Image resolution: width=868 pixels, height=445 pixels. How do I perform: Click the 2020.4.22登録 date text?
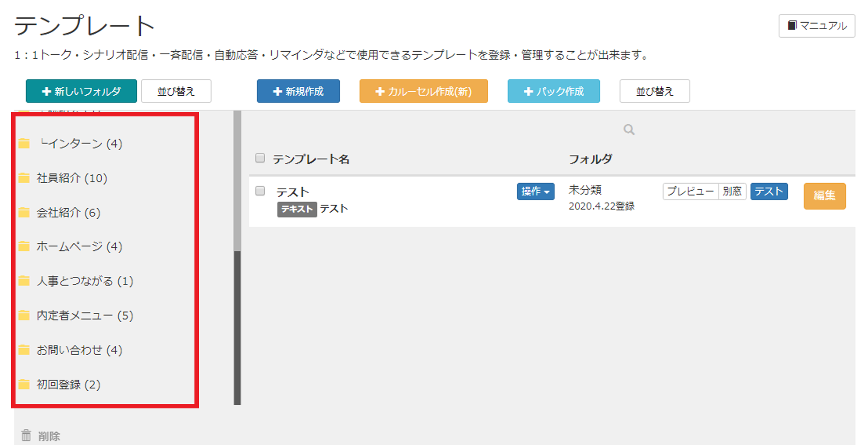[x=601, y=206]
